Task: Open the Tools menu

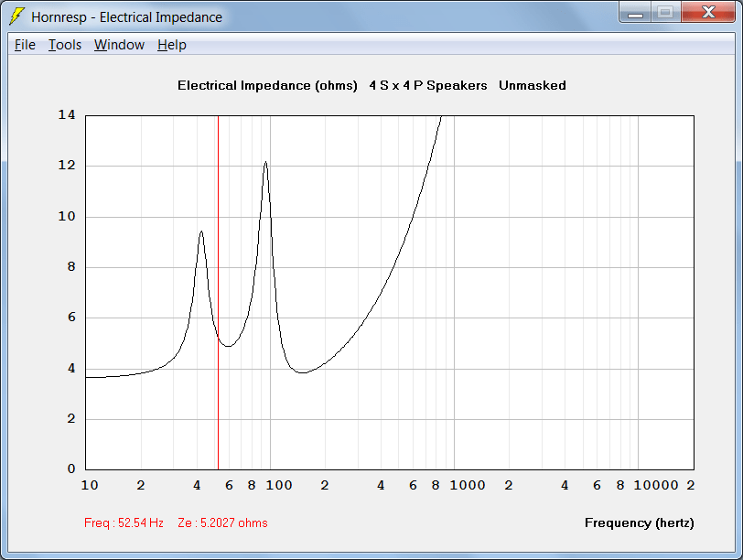Action: click(65, 45)
